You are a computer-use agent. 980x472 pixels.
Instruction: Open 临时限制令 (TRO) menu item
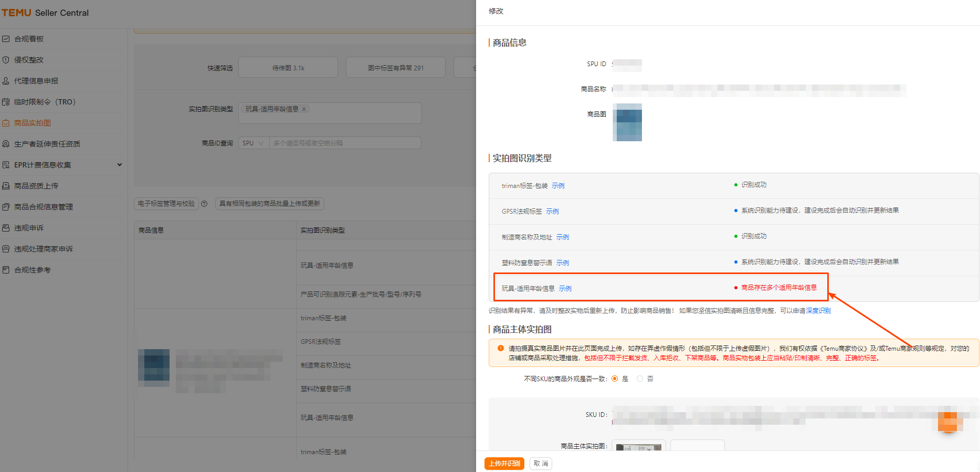point(45,102)
